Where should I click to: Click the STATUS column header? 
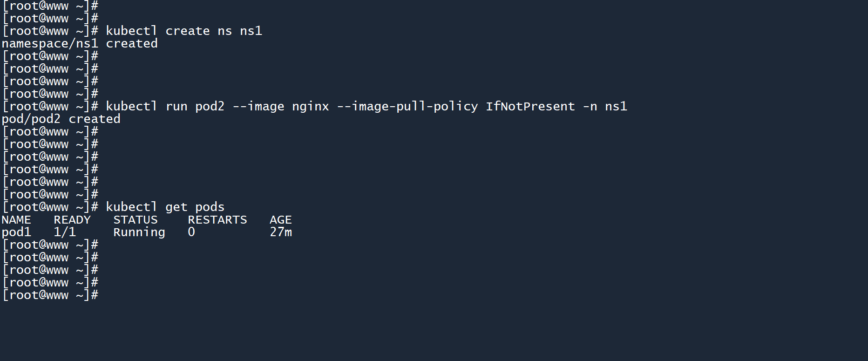(136, 220)
